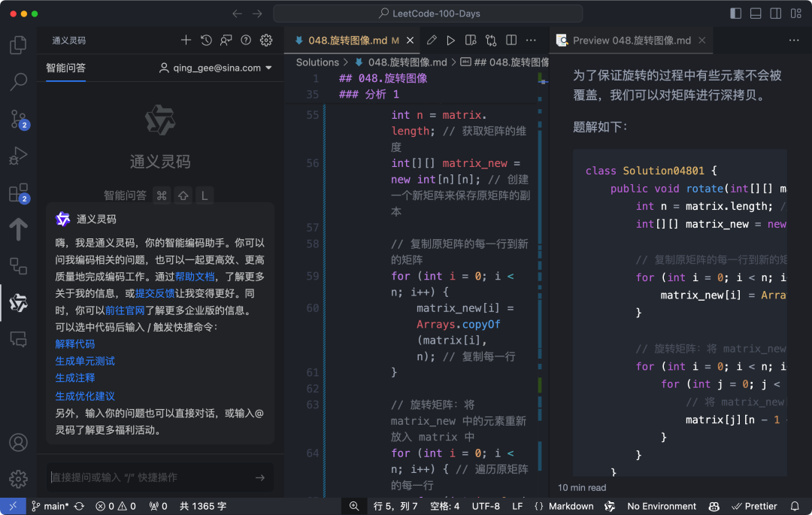Viewport: 812px width, 515px height.
Task: Click the 生成单元测试 link
Action: coord(85,361)
